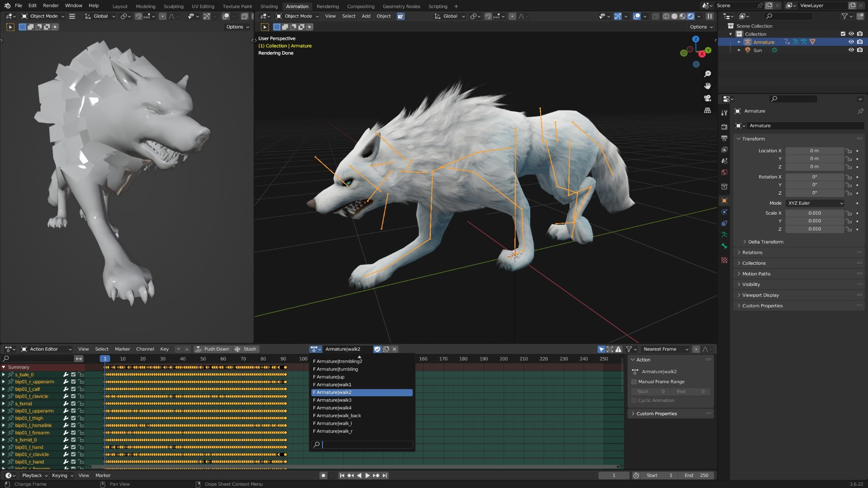
Task: Jump to the next keyframe
Action: [376, 475]
